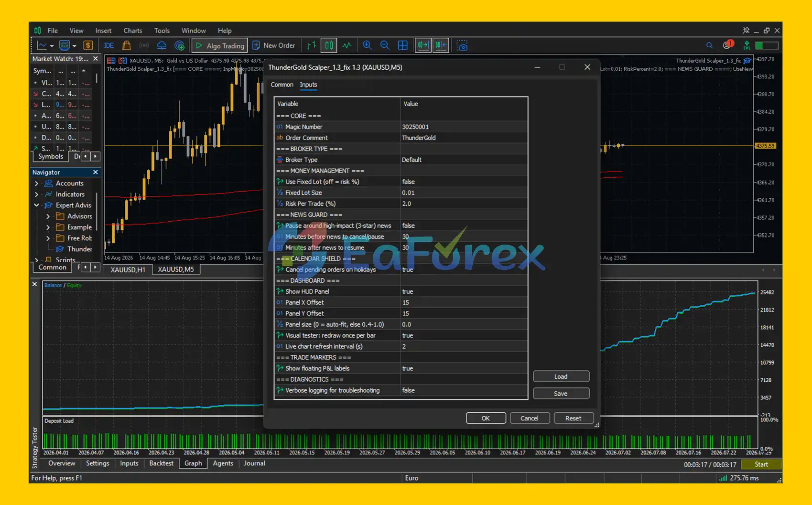Viewport: 812px width, 505px height.
Task: Click the Start button in Strategy Tester
Action: click(x=761, y=464)
